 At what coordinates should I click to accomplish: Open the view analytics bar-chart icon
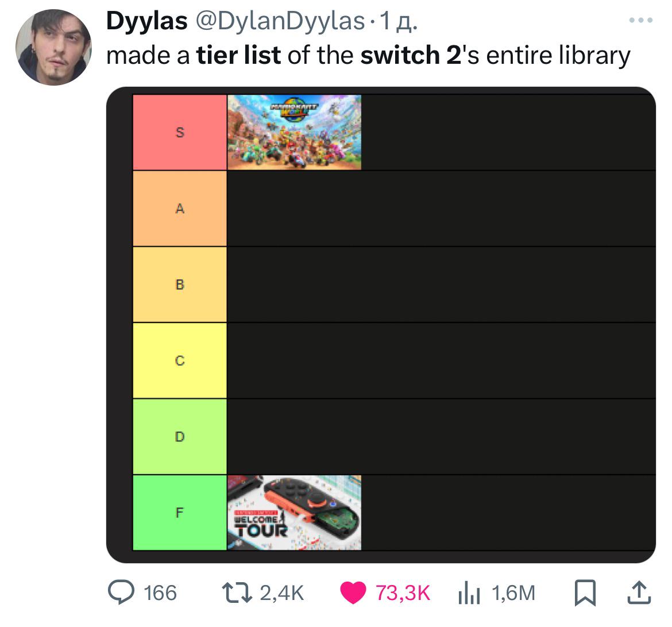click(469, 593)
